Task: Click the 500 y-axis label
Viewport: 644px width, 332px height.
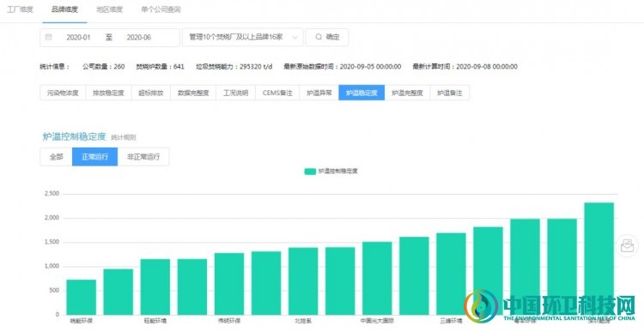Action: click(x=55, y=291)
